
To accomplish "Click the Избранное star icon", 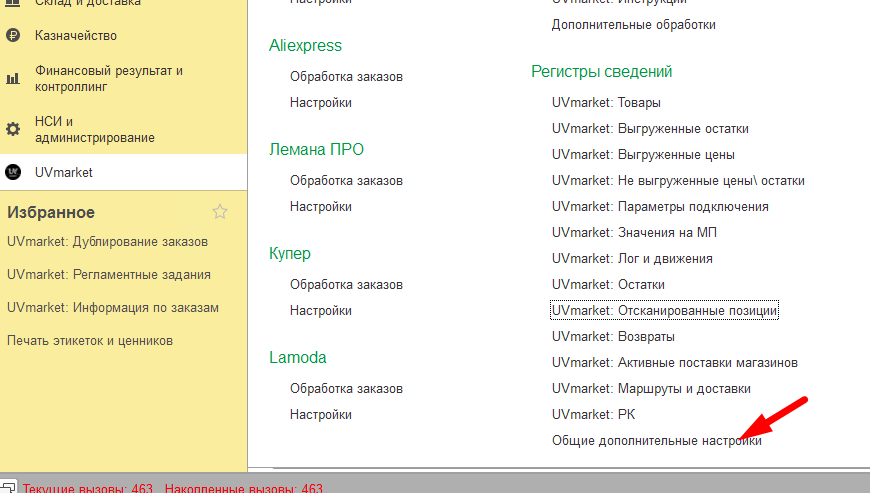I will [x=220, y=212].
